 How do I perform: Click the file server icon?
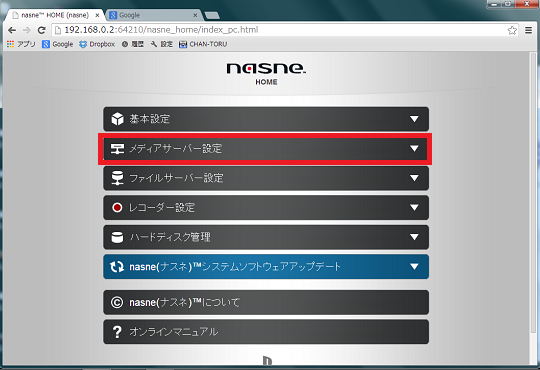(x=117, y=178)
